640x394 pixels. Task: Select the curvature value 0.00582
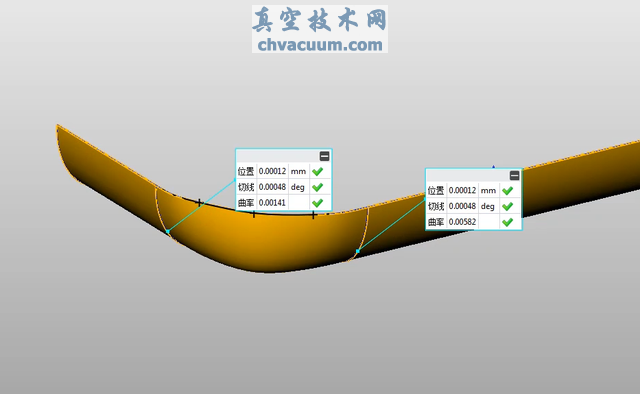pos(462,222)
